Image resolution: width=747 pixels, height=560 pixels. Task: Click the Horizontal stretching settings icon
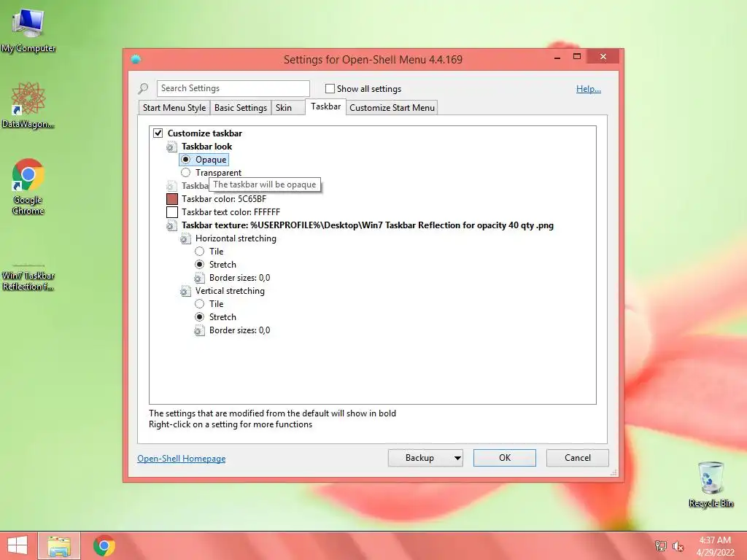pos(185,238)
